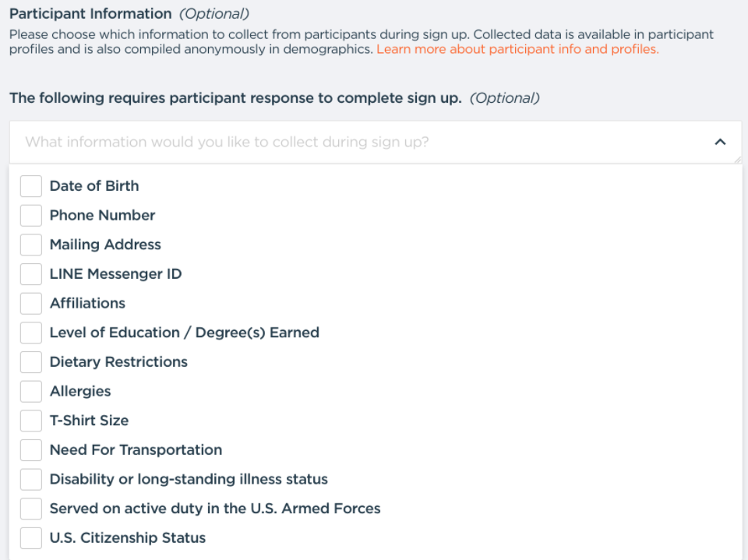Click the sign up information search field
Image resolution: width=748 pixels, height=560 pixels.
click(358, 143)
